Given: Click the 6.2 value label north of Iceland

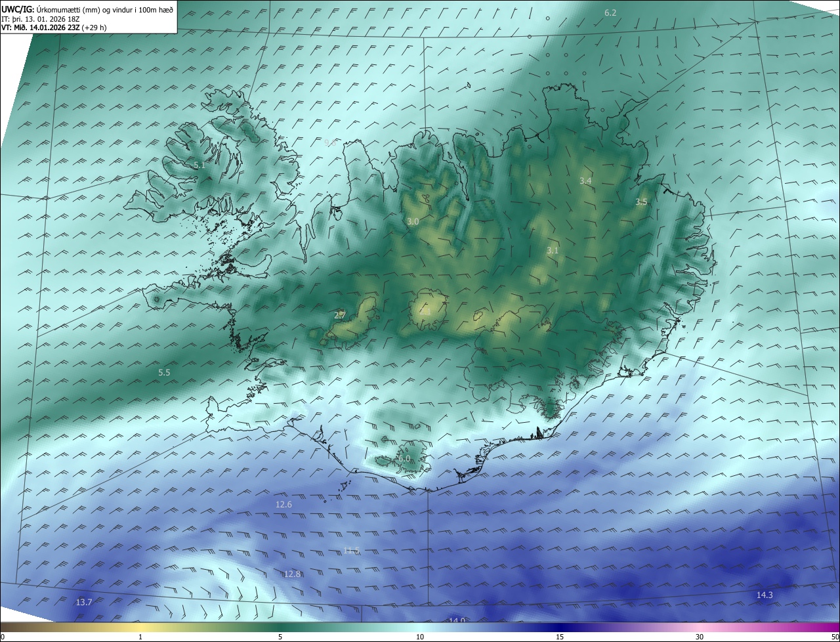Looking at the screenshot, I should (610, 13).
